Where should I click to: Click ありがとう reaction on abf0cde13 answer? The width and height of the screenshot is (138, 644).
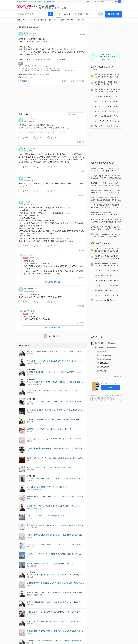[53, 191]
